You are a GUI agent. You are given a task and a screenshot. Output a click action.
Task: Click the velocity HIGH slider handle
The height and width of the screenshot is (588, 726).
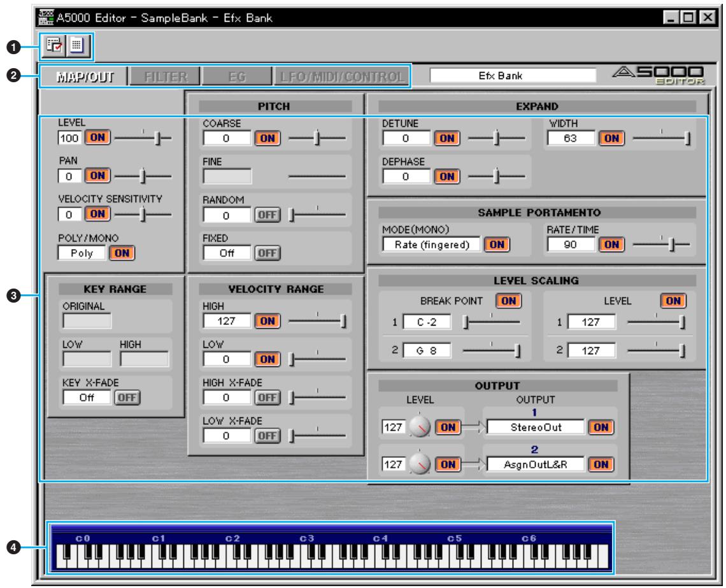pyautogui.click(x=343, y=321)
